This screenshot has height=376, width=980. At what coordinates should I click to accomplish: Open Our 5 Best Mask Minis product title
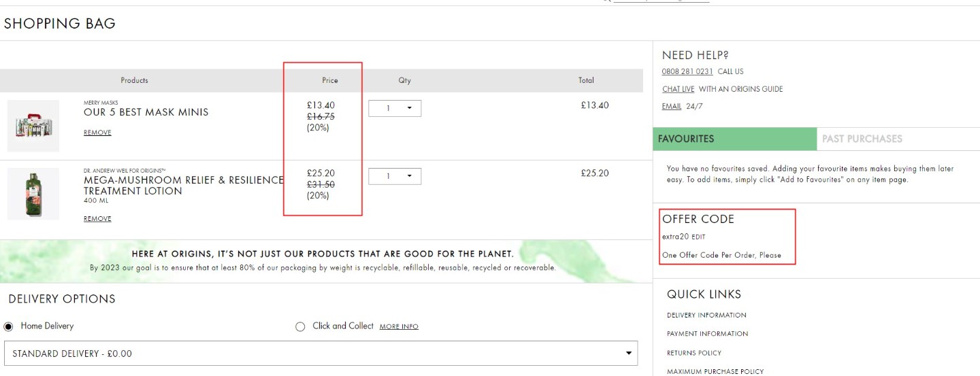click(146, 112)
